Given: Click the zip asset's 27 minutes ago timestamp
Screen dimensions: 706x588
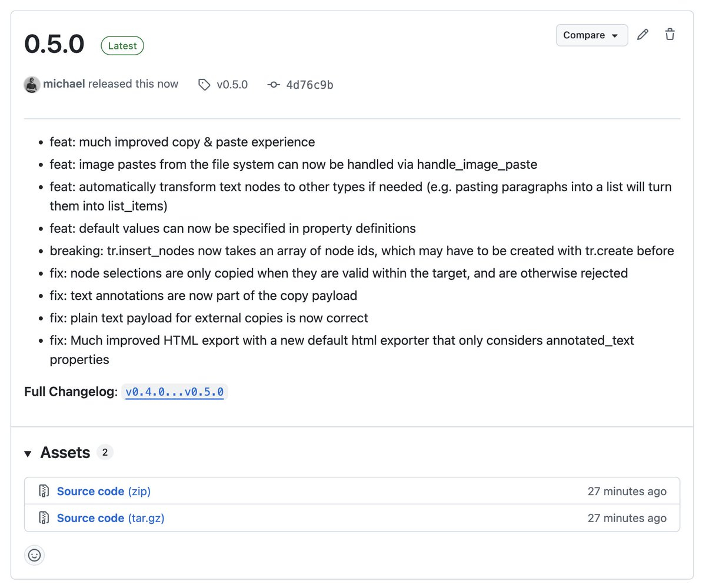Looking at the screenshot, I should 627,491.
